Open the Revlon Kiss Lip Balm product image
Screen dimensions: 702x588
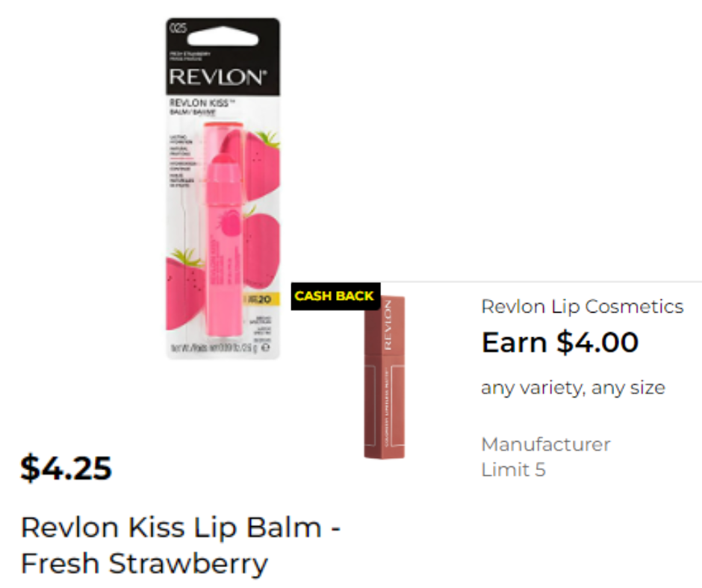[x=223, y=188]
